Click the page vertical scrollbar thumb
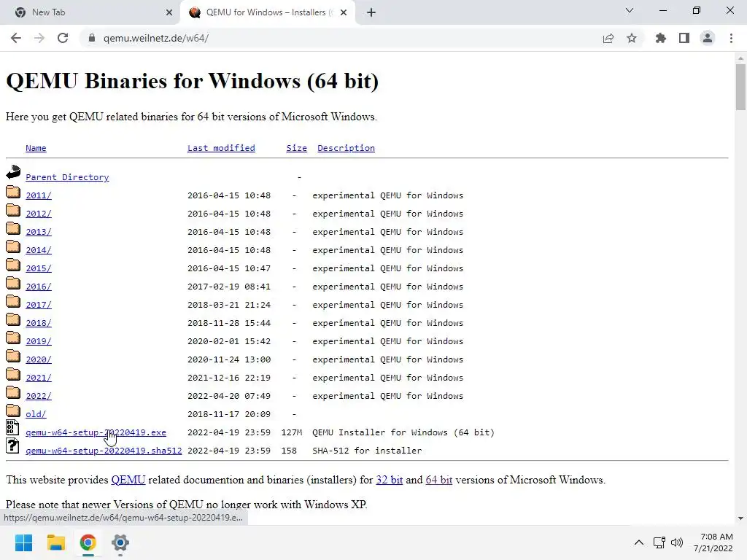The height and width of the screenshot is (560, 747). (740, 87)
